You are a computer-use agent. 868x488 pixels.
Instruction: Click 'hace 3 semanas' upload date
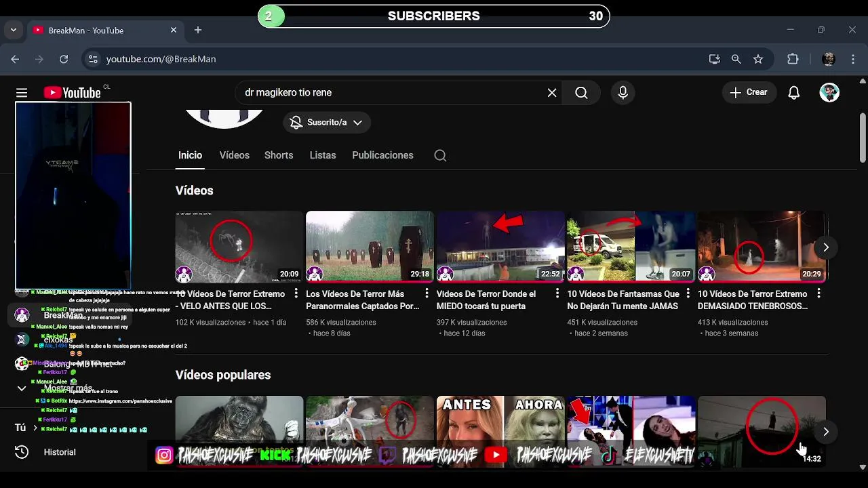point(732,333)
